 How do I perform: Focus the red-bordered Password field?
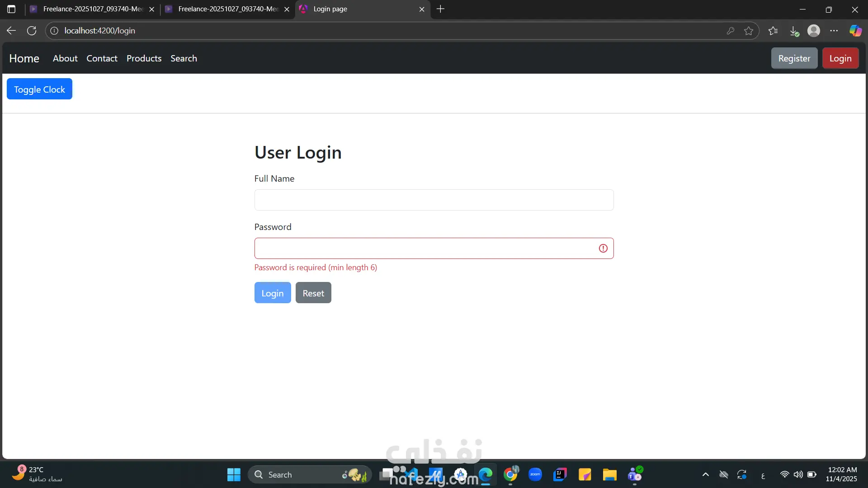(425, 248)
